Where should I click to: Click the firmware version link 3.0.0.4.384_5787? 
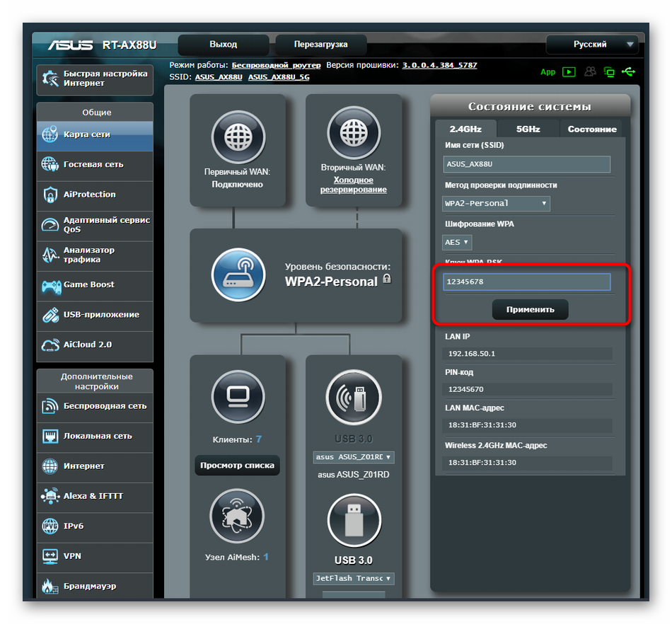439,65
